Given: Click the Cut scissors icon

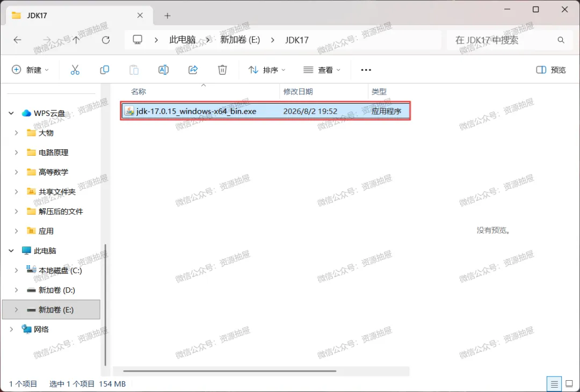Looking at the screenshot, I should click(x=75, y=69).
